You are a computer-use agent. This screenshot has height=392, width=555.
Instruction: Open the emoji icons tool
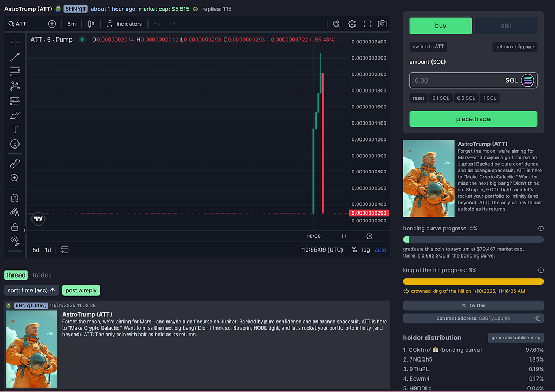[15, 144]
